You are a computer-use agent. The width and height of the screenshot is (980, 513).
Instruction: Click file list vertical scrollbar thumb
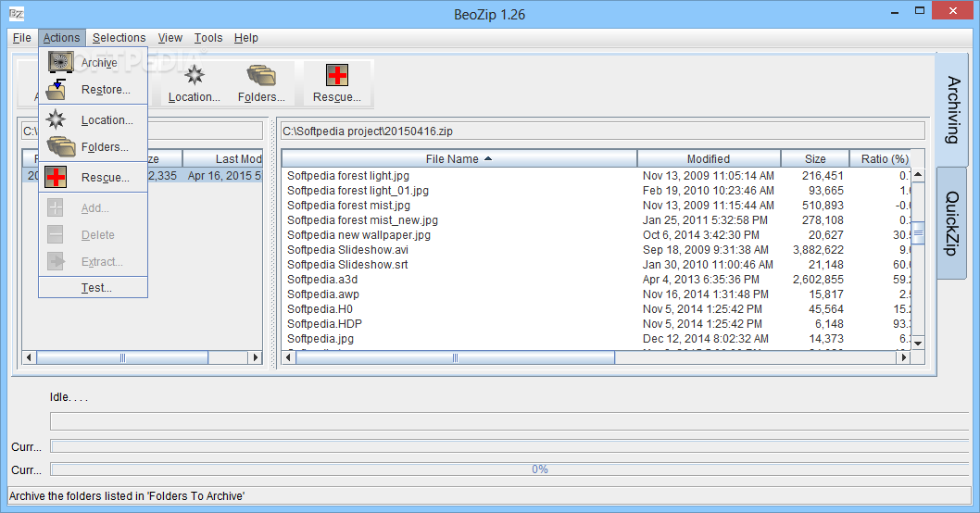point(918,233)
